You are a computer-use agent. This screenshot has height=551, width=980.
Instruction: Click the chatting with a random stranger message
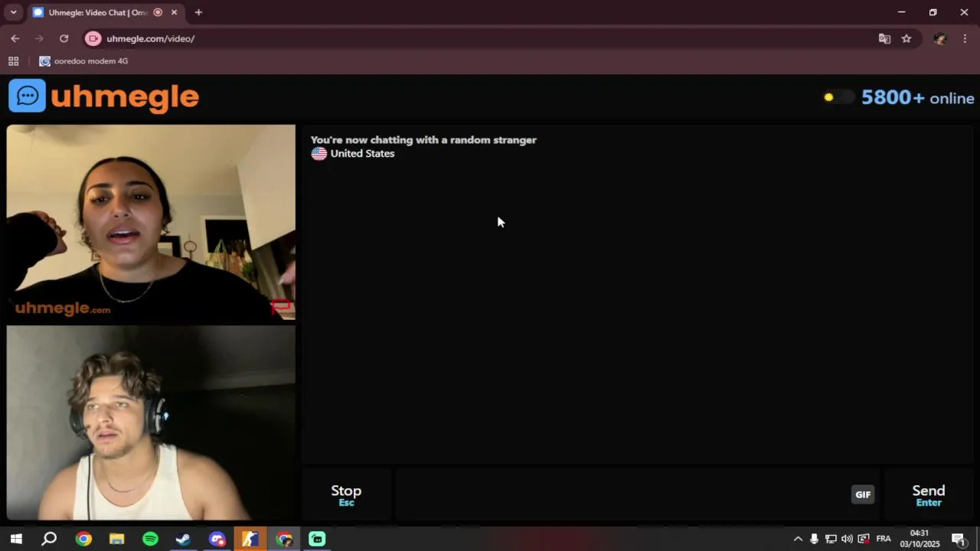pyautogui.click(x=423, y=140)
